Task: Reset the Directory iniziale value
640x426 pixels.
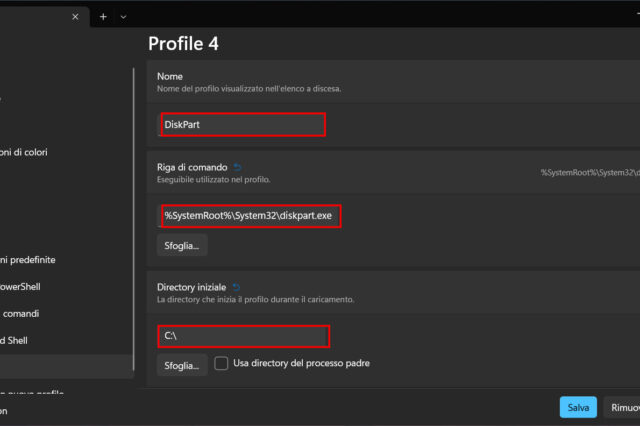Action: pyautogui.click(x=236, y=287)
